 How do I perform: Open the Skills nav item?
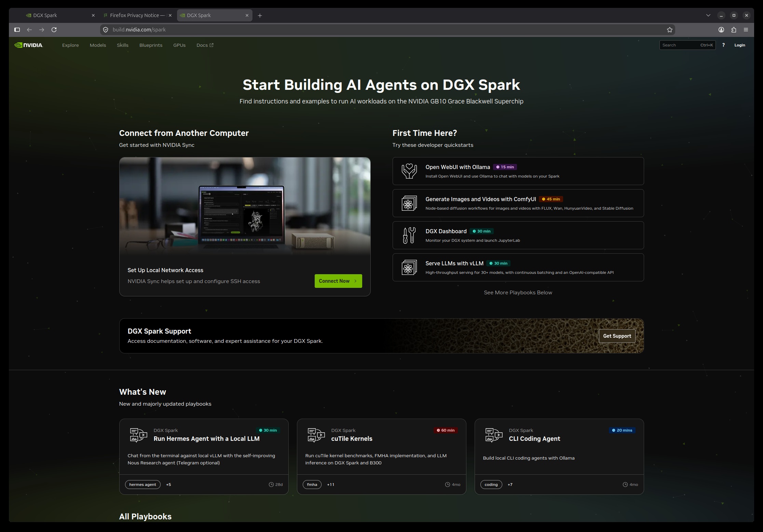pos(123,45)
